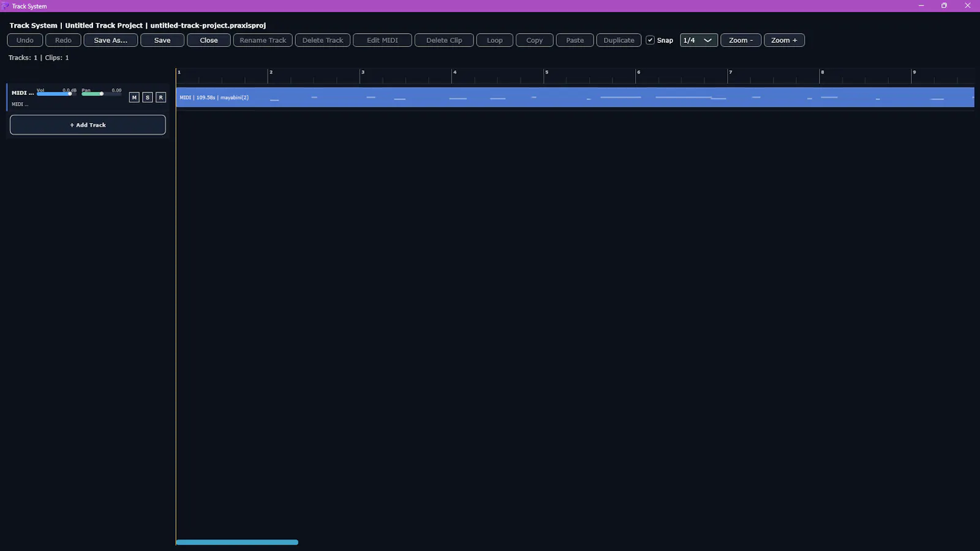The height and width of the screenshot is (551, 980).
Task: Solo the MIDI track with S button
Action: 148,97
